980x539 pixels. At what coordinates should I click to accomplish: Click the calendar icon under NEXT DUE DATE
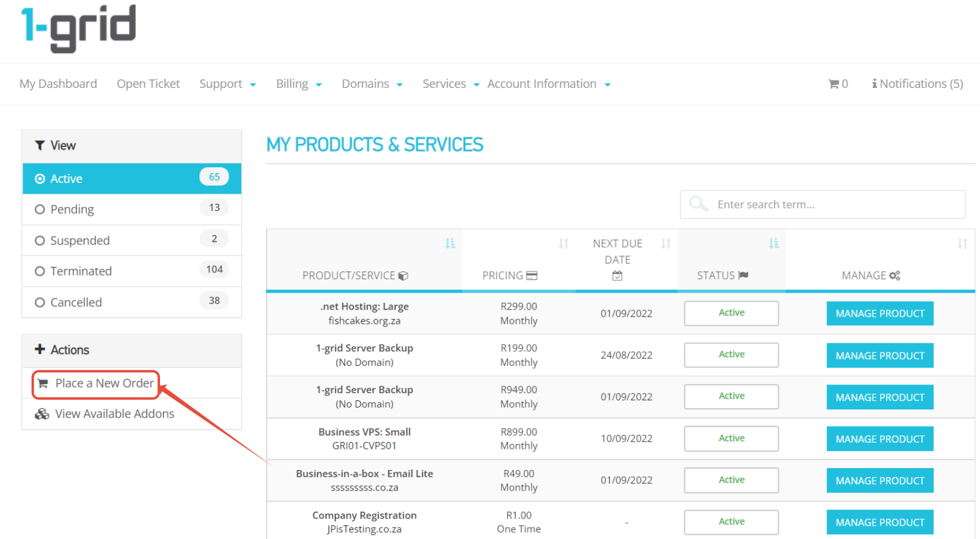(617, 276)
